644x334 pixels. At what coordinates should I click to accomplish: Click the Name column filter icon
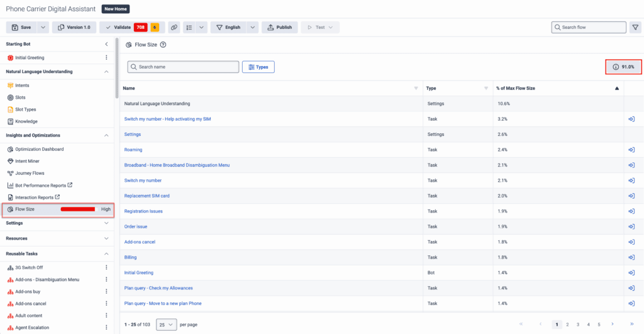416,89
